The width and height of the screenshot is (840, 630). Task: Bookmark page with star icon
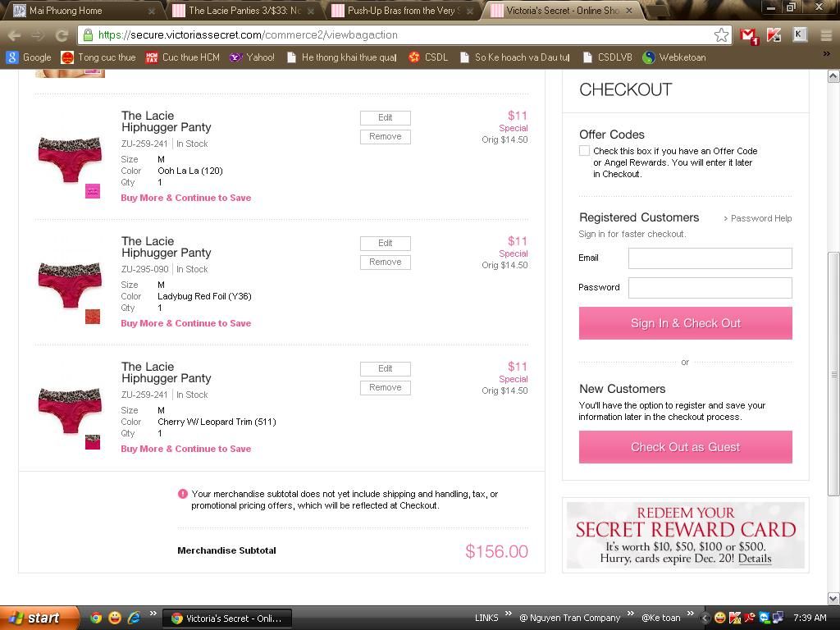click(721, 35)
